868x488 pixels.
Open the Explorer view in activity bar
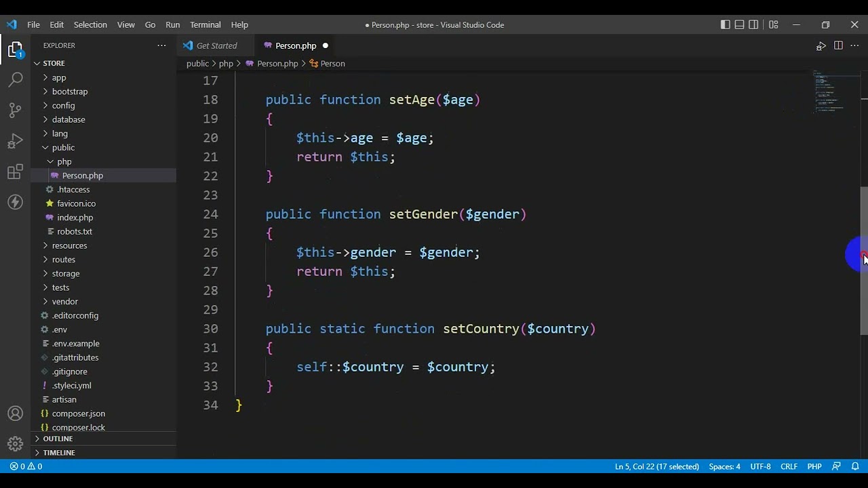coord(15,50)
